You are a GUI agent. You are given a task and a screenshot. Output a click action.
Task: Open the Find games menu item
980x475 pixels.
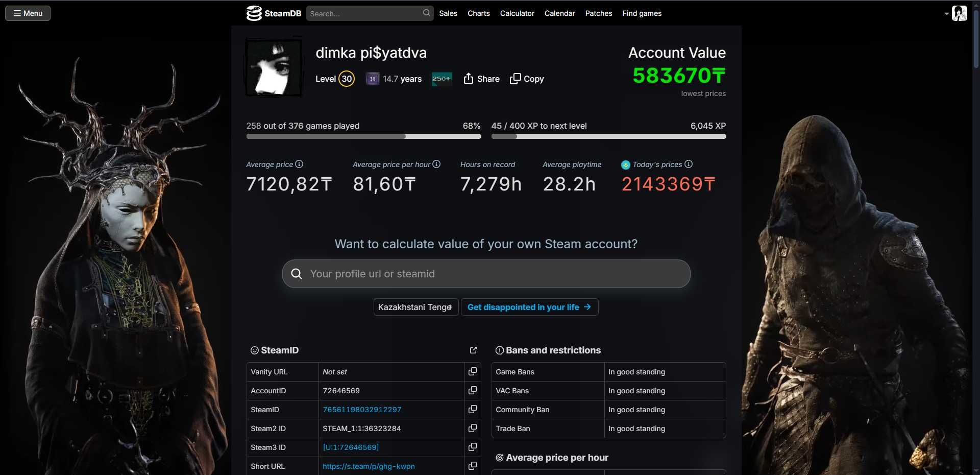click(x=642, y=13)
